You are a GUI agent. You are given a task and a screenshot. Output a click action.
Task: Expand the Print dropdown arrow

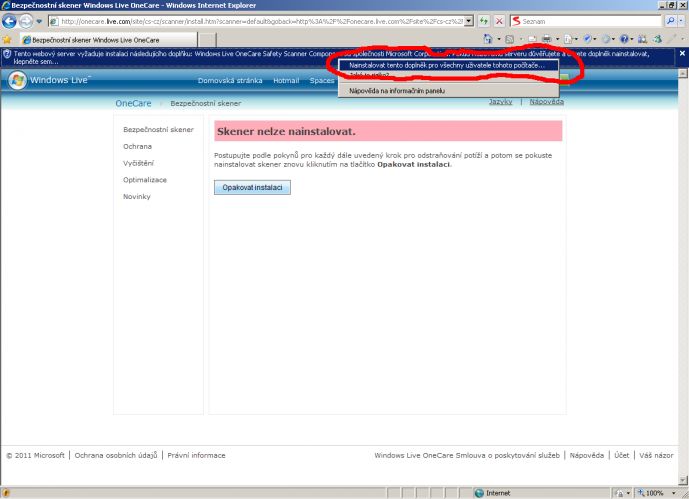(x=558, y=39)
